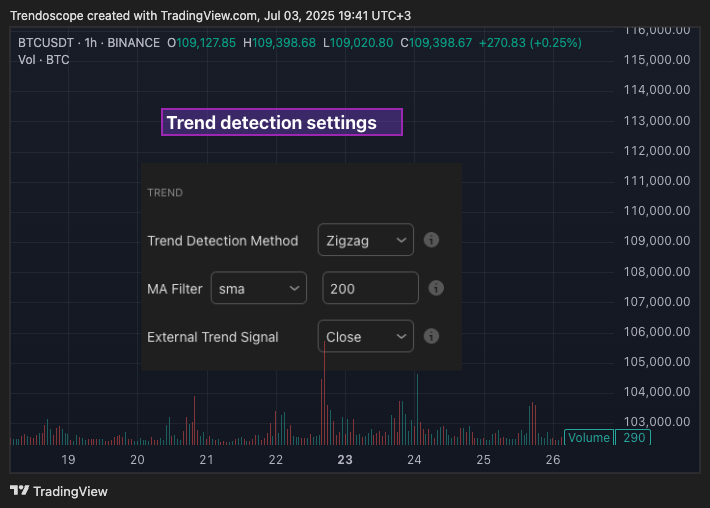
Task: Click the TradingView logo
Action: click(x=59, y=491)
